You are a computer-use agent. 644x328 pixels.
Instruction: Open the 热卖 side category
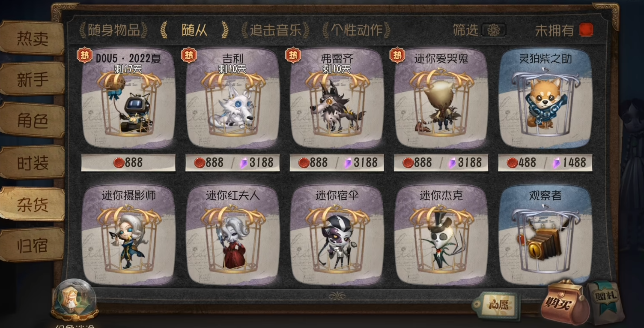point(32,39)
